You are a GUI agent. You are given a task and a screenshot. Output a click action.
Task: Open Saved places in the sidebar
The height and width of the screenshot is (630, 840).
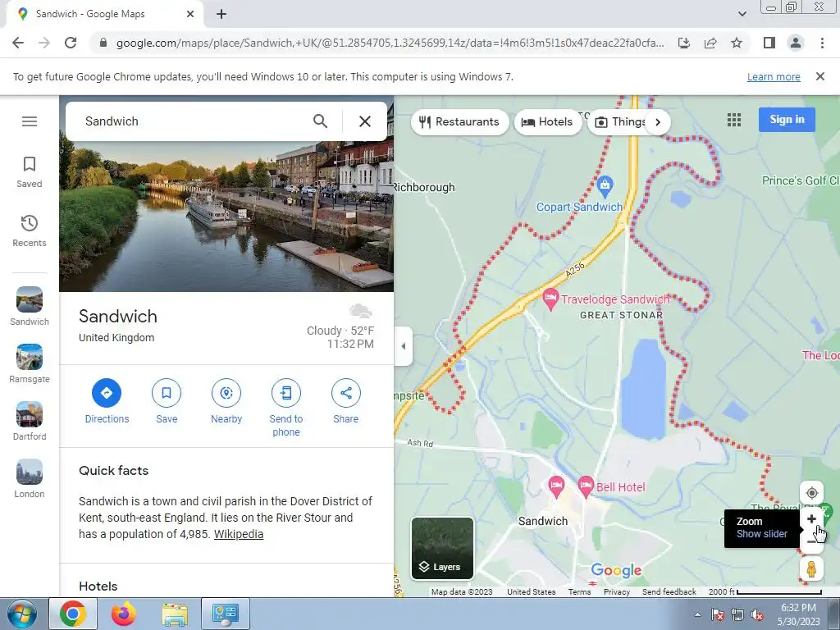click(30, 172)
